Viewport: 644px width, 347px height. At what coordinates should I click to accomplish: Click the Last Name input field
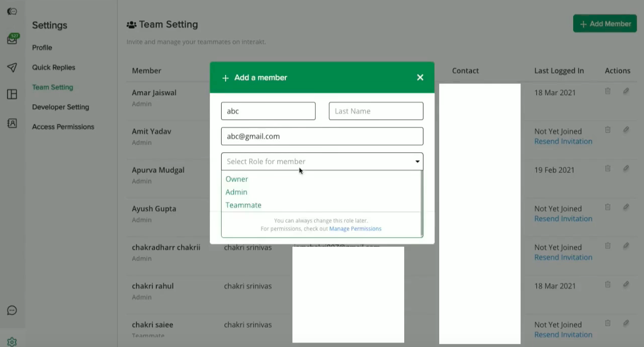point(376,111)
